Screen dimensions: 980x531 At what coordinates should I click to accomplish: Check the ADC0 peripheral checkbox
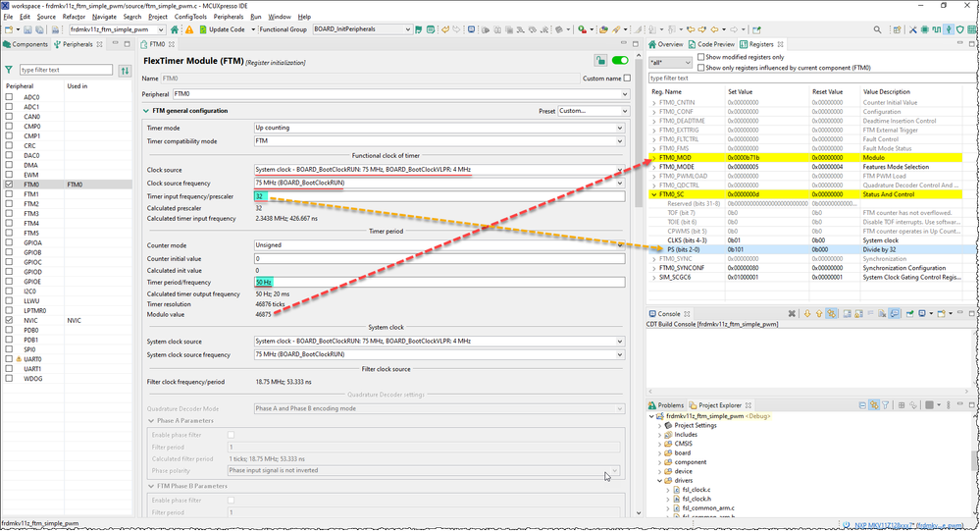(x=9, y=97)
